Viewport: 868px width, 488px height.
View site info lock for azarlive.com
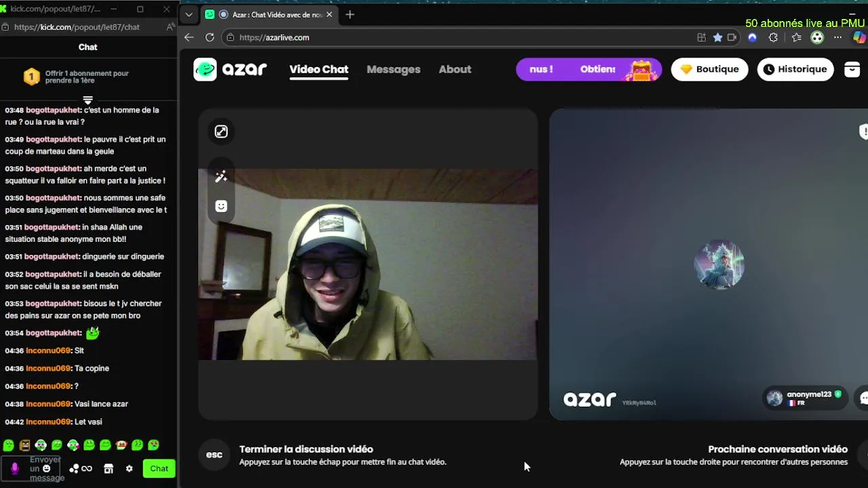click(x=231, y=37)
